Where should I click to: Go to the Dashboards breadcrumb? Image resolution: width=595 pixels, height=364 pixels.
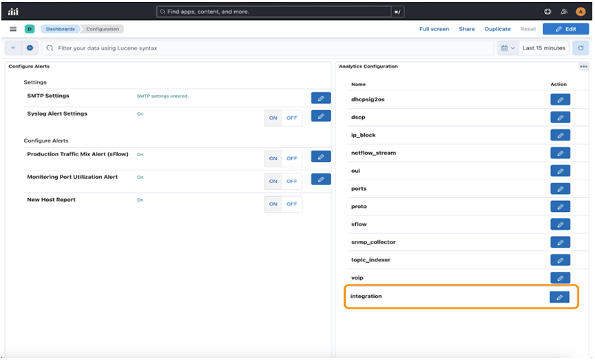point(61,29)
